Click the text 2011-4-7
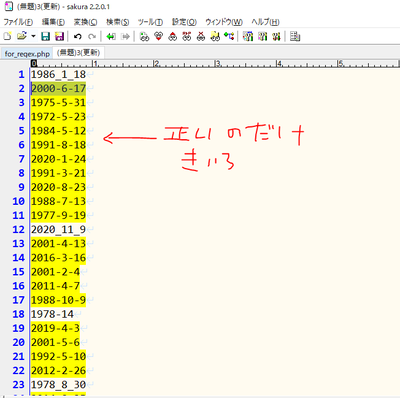 pos(55,286)
